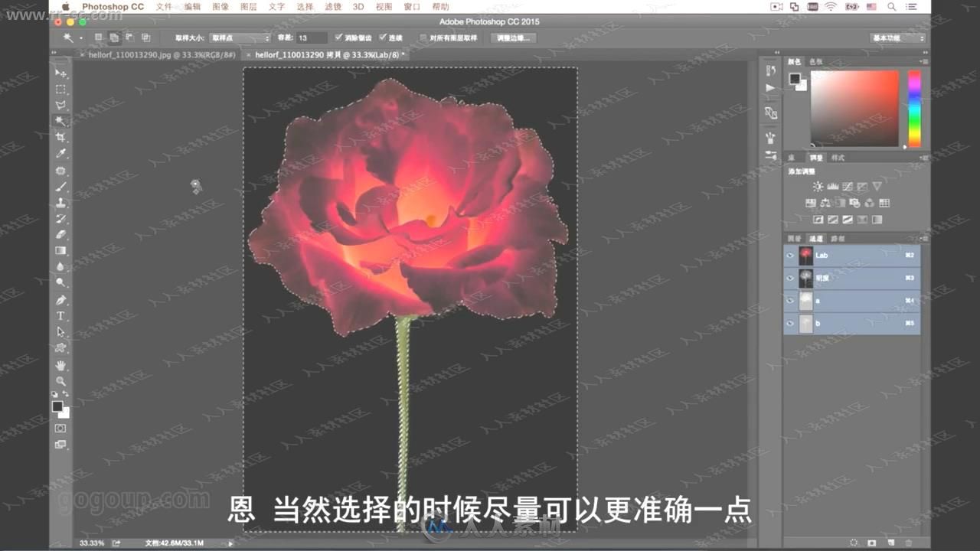Select the Magic Wand tool in toolbox
Image resolution: width=980 pixels, height=551 pixels.
pyautogui.click(x=60, y=122)
